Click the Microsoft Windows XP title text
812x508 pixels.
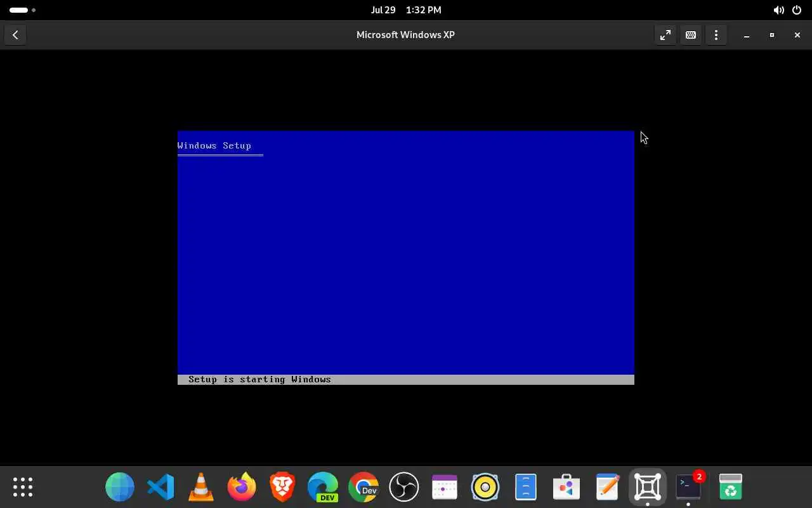click(x=405, y=35)
